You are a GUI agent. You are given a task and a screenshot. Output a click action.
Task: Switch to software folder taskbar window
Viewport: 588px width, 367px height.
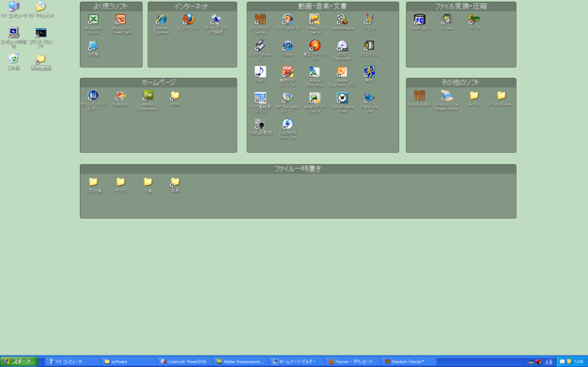point(129,361)
